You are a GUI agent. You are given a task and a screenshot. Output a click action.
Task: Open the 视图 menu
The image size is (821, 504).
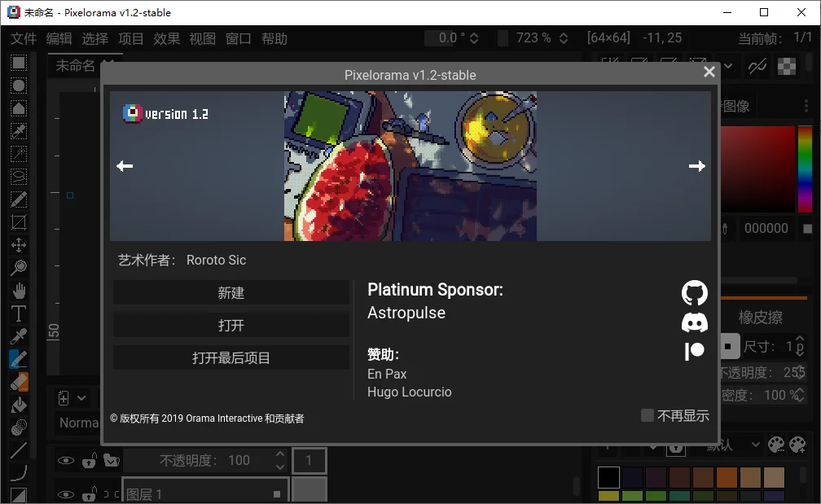(x=202, y=39)
